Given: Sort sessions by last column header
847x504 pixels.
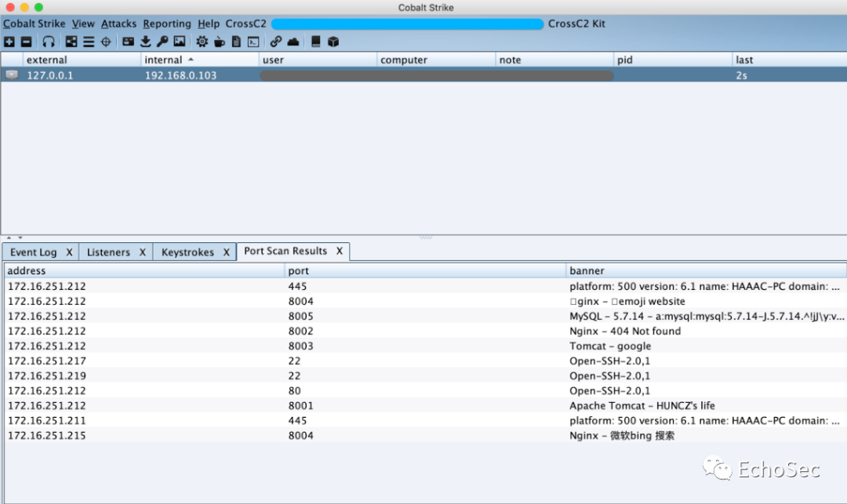Looking at the screenshot, I should pos(789,60).
